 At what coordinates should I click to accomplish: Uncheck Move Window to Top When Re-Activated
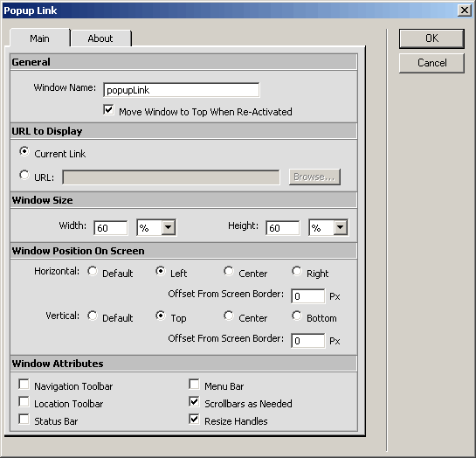[108, 109]
